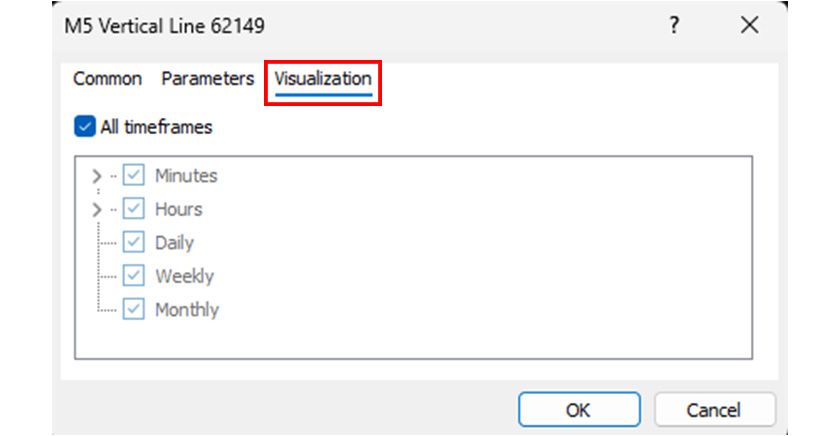Select the Minutes label in tree
This screenshot has height=436, width=840.
coord(186,176)
